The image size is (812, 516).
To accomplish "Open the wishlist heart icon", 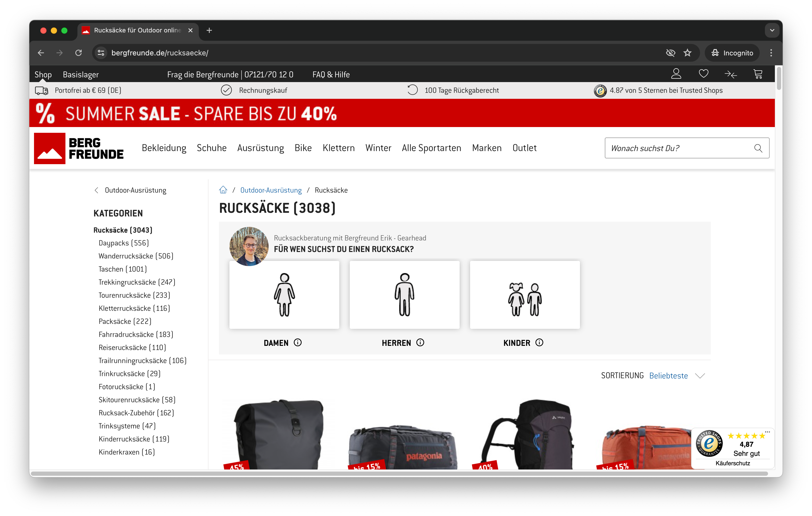I will pyautogui.click(x=703, y=74).
